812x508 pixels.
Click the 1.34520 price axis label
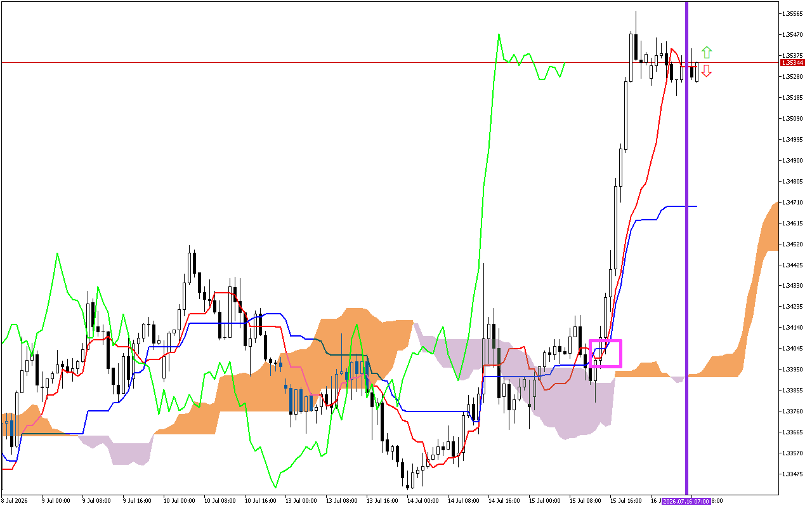(793, 244)
